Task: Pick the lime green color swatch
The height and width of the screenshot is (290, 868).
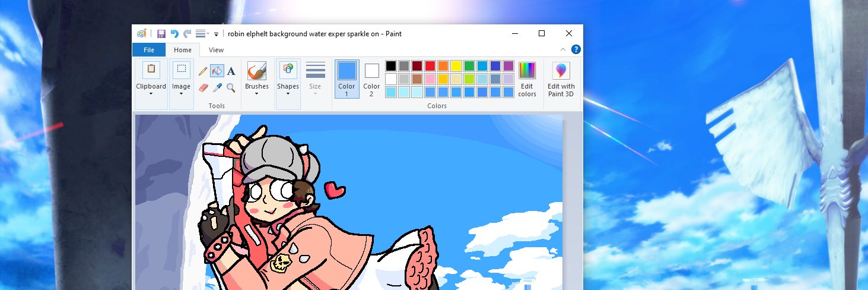Action: tap(469, 79)
